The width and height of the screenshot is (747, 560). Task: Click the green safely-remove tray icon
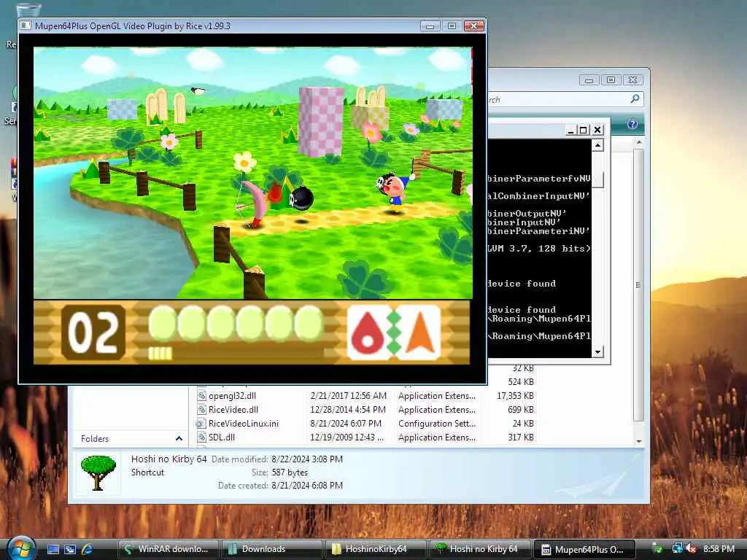click(657, 548)
